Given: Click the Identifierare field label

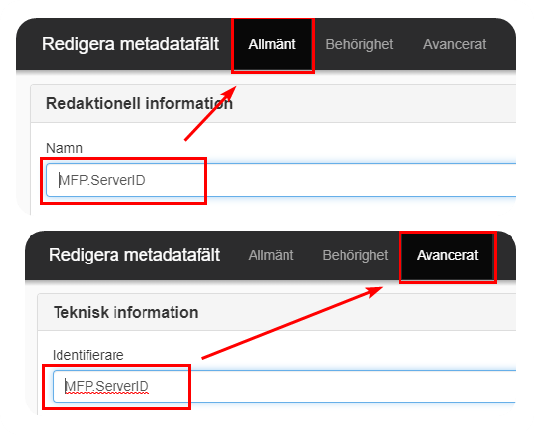Looking at the screenshot, I should click(x=88, y=355).
